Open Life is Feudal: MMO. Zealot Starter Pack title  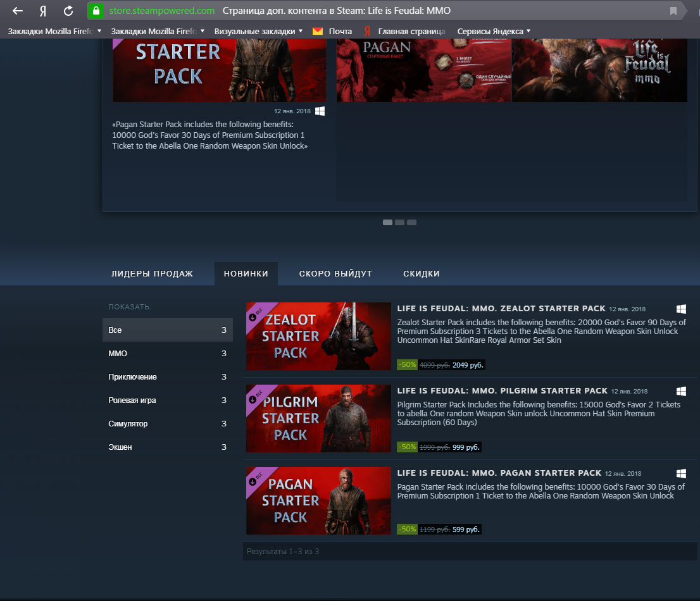tap(501, 309)
